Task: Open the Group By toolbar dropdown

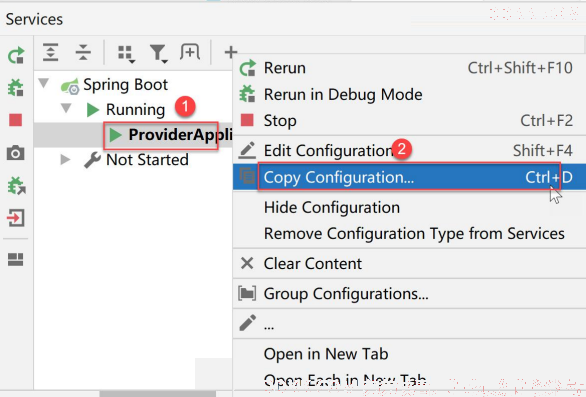Action: (x=126, y=53)
